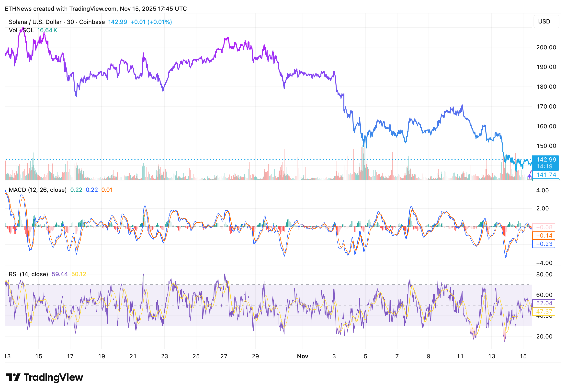Click the purple 52.04 RSI value label

coord(543,303)
